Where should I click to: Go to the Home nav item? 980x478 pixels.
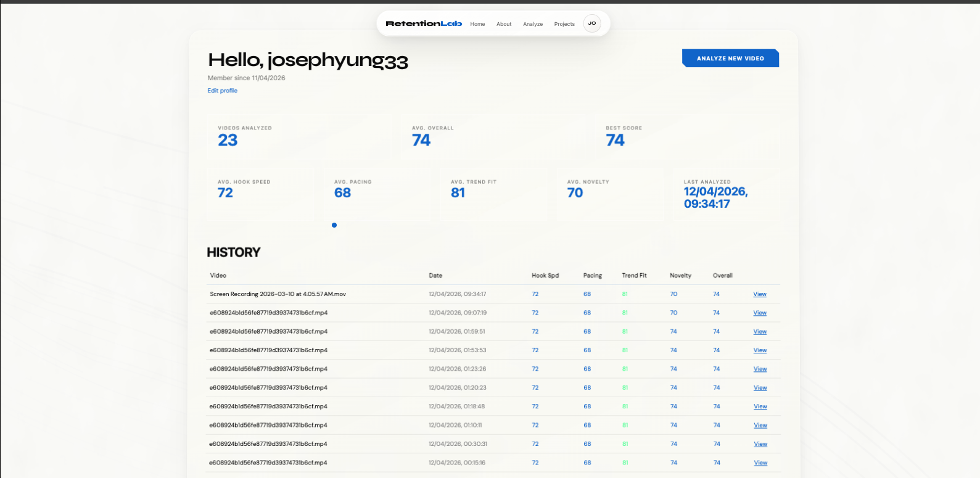[x=477, y=24]
